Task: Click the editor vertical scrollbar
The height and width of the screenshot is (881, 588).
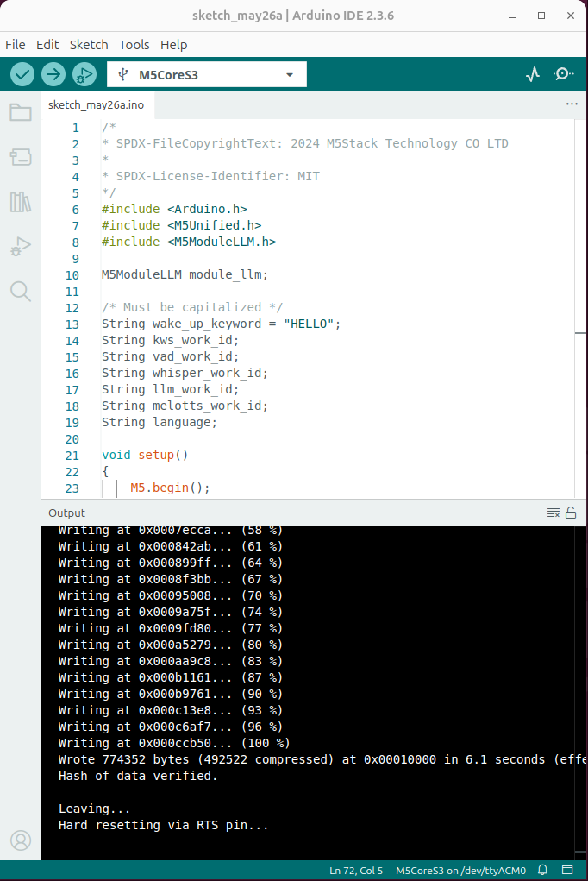Action: pos(581,308)
